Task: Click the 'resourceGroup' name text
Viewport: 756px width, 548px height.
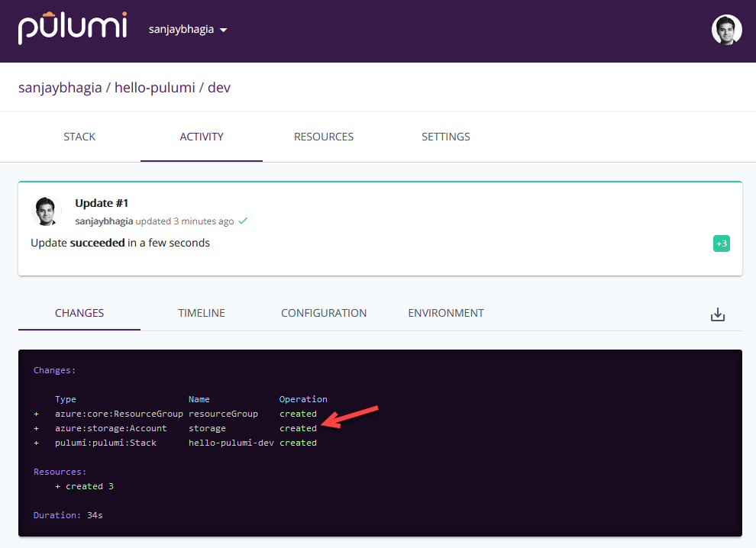Action: [x=223, y=414]
